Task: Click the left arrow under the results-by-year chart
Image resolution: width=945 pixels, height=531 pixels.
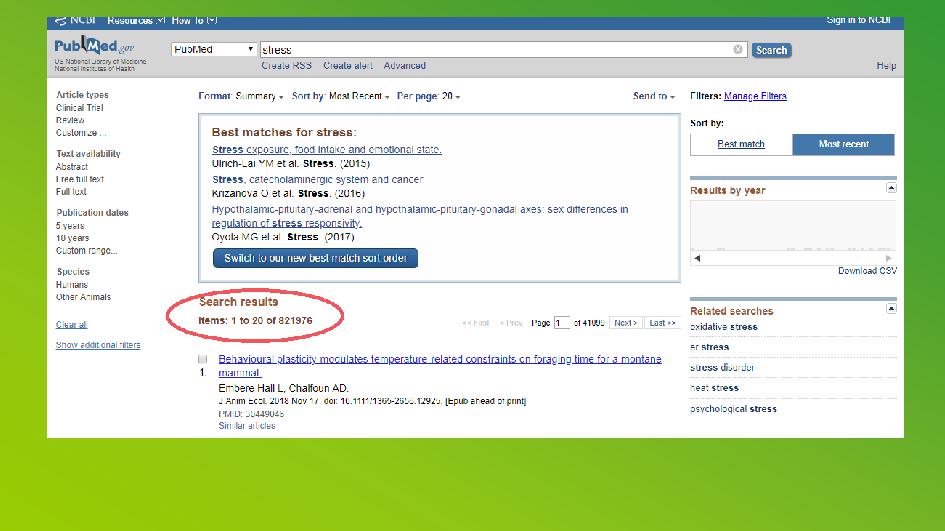Action: (x=697, y=258)
